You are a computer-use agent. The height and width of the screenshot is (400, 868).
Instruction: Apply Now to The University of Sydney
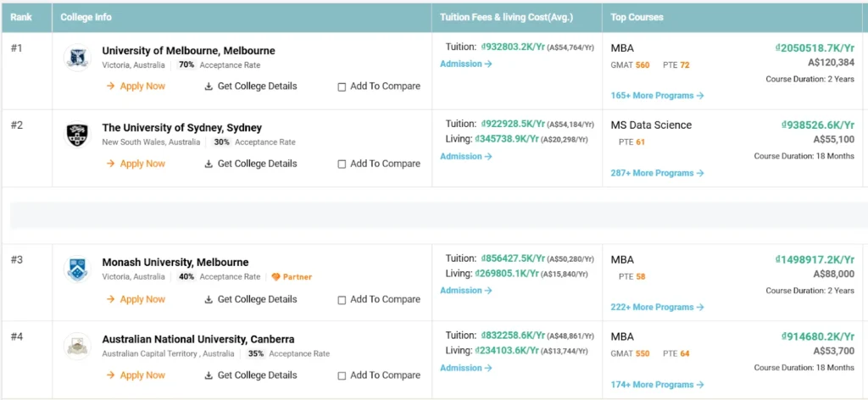136,164
